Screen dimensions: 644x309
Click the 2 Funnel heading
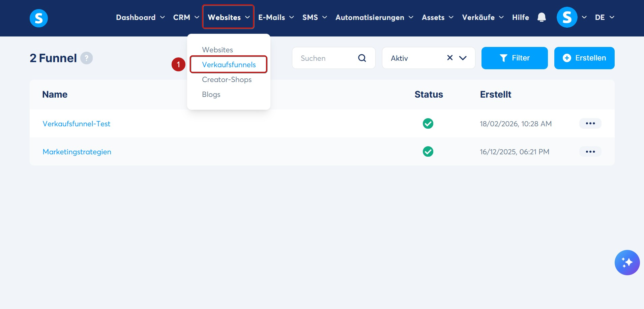(x=53, y=58)
